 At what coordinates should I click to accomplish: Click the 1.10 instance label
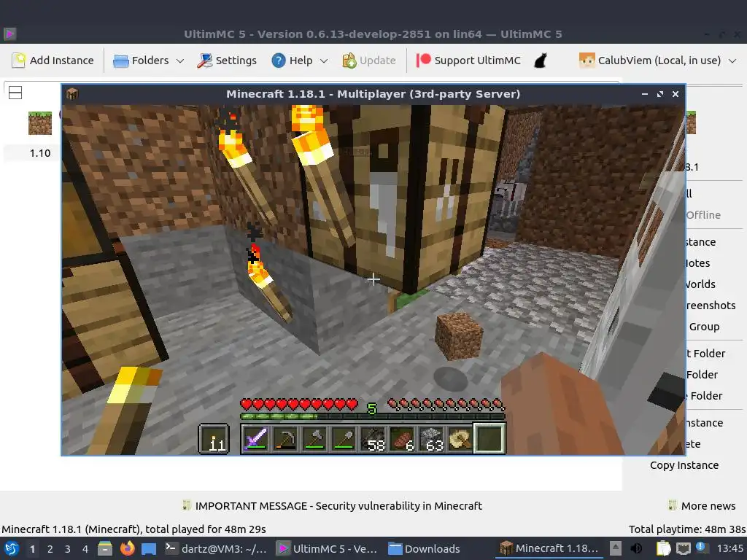(40, 153)
